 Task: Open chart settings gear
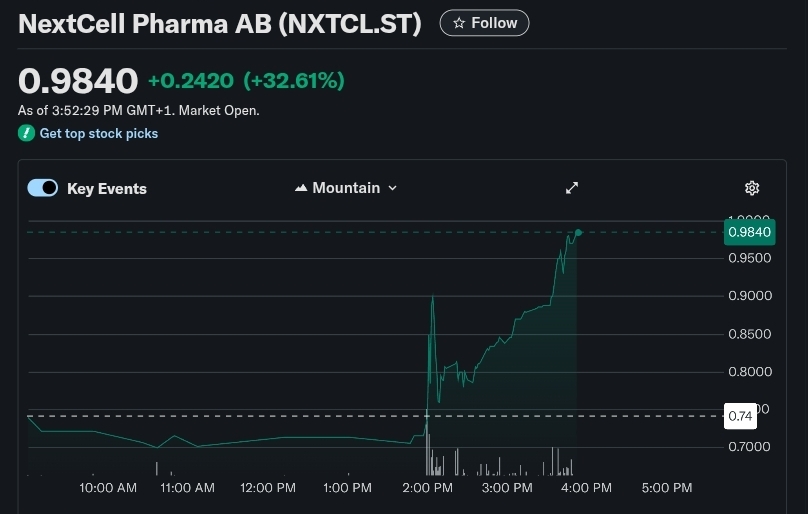click(752, 188)
